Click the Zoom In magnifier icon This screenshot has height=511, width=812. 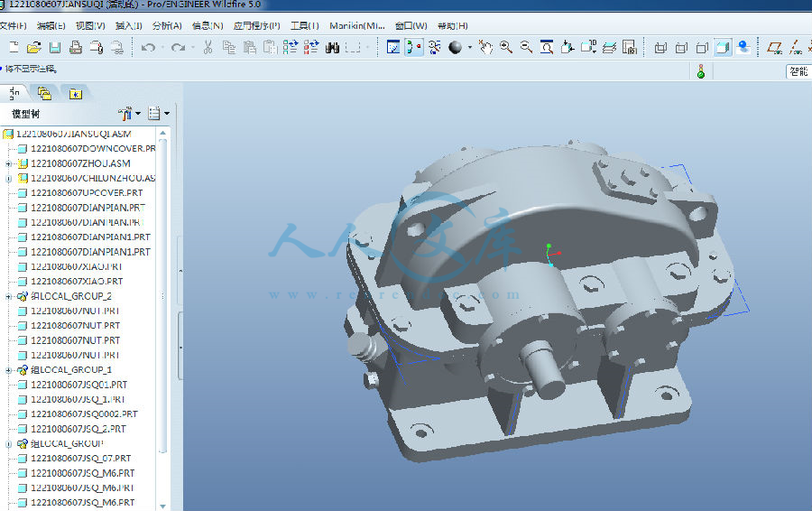pos(506,47)
